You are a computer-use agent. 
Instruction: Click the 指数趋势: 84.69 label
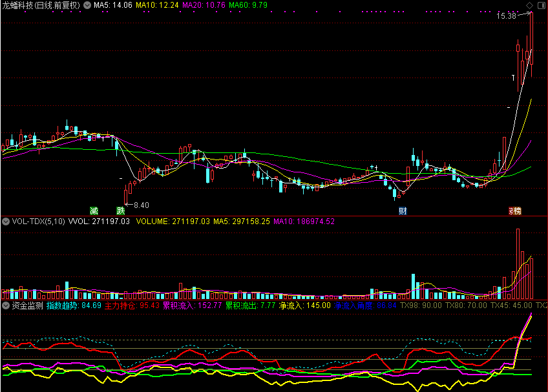tap(74, 305)
